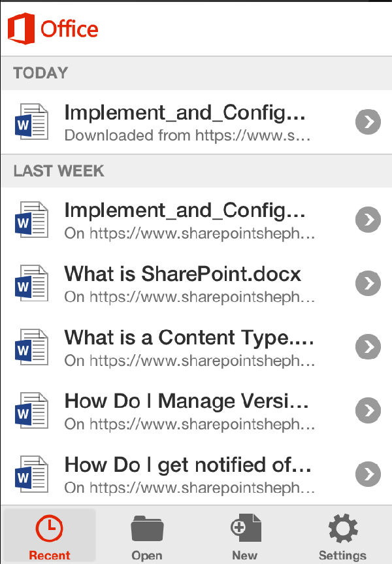Switch to the Recent tab
Screen dimensions: 392x564
[x=50, y=536]
